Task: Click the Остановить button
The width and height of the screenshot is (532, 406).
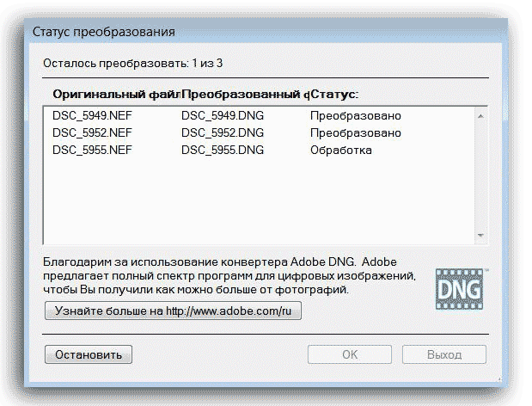Action: (x=89, y=354)
